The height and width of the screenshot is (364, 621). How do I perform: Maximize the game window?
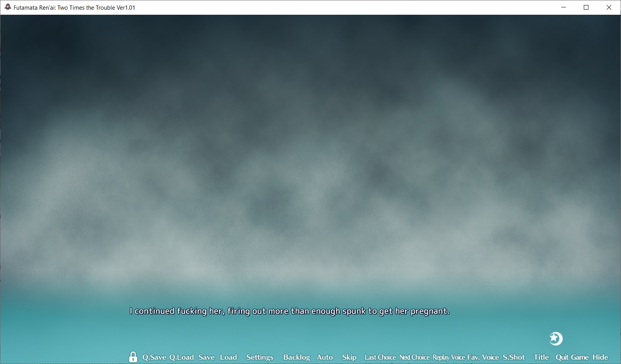tap(586, 7)
